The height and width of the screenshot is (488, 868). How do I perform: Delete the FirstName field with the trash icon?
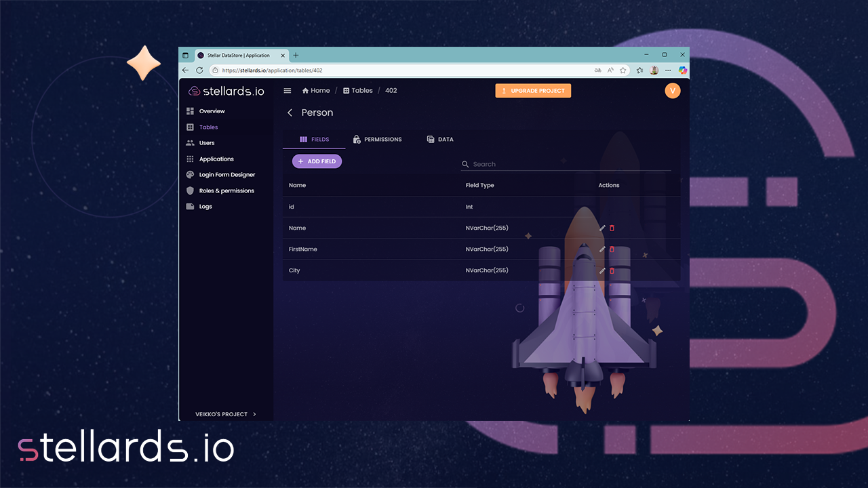click(612, 249)
